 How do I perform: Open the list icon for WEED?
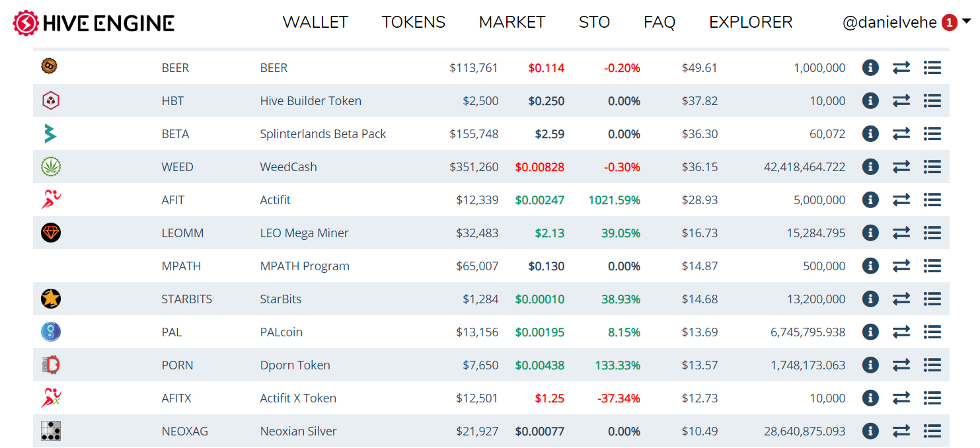coord(932,167)
